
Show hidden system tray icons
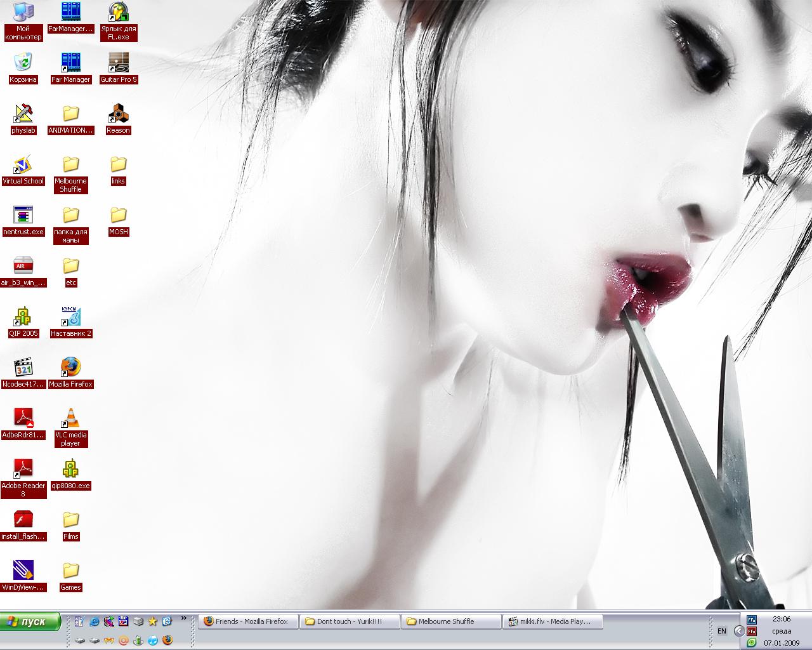[739, 631]
